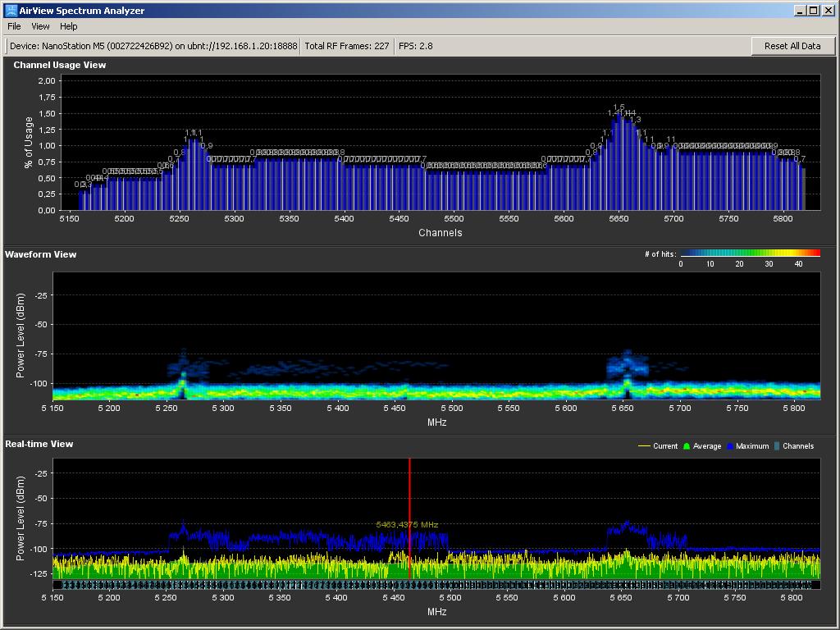Open the Help menu
Screen dimensions: 840x630
coord(69,26)
